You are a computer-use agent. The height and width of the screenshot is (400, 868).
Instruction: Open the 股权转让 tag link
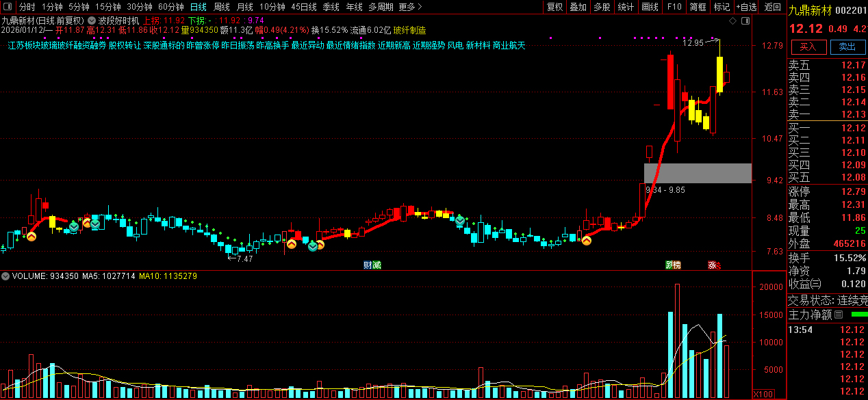point(125,45)
